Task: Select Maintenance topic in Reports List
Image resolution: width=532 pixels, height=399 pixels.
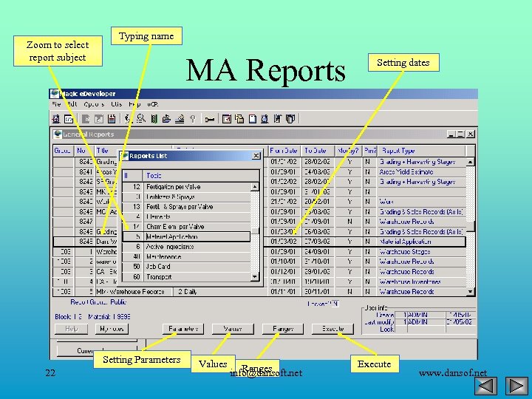Action: click(187, 257)
